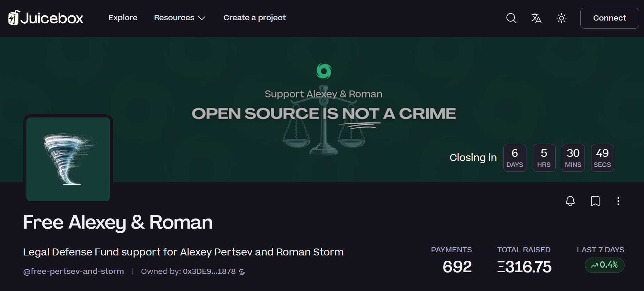This screenshot has height=291, width=644.
Task: Go to the Explore page
Action: coord(123,18)
